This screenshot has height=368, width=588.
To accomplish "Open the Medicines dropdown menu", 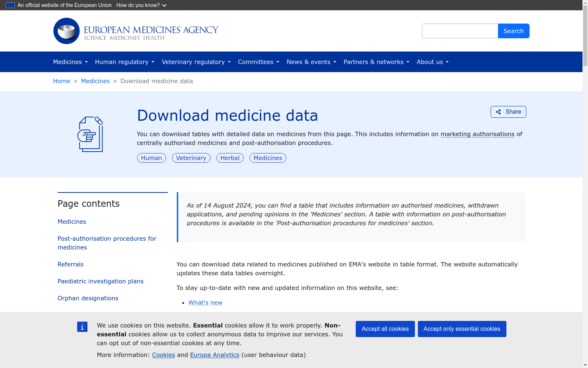I will [x=70, y=62].
